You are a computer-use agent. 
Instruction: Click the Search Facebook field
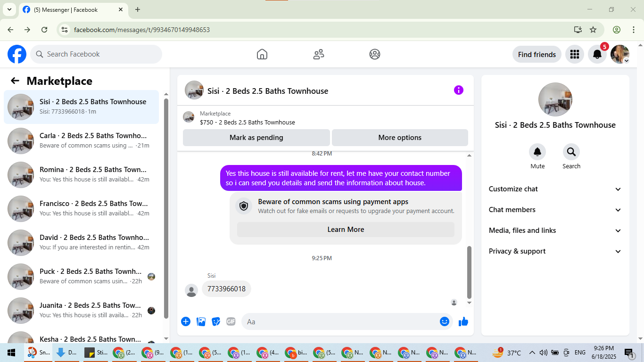click(x=96, y=54)
